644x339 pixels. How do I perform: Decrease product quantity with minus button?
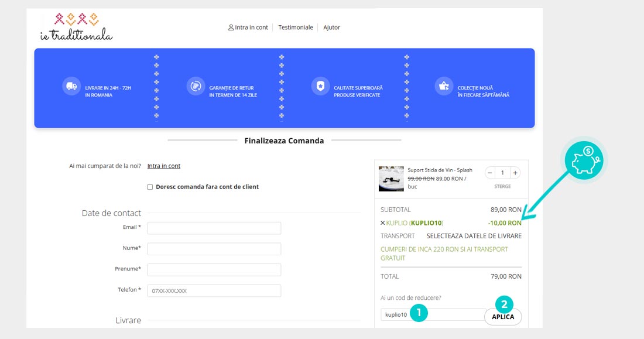(490, 173)
